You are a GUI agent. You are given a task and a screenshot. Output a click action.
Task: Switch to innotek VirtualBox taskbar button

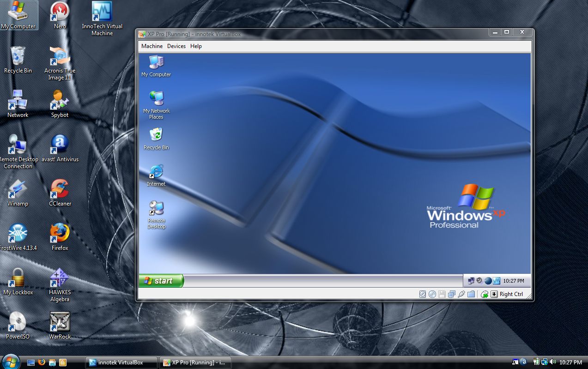122,363
